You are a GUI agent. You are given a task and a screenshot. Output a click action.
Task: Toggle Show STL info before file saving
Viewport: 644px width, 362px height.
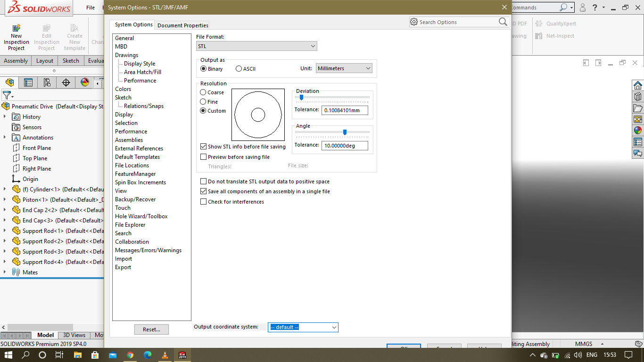coord(204,147)
